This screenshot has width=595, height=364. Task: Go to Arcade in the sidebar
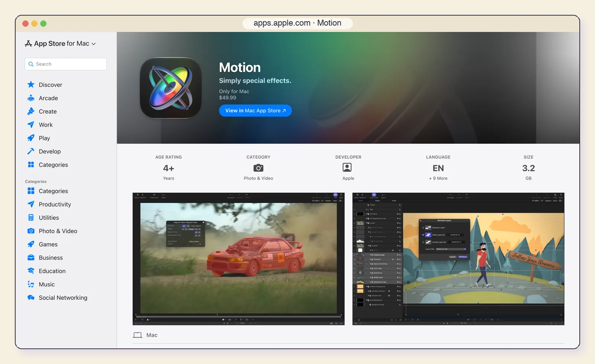point(48,98)
